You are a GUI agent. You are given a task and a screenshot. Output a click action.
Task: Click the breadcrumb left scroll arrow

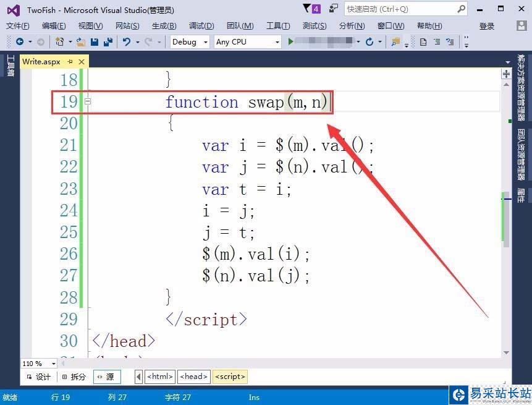(138, 377)
